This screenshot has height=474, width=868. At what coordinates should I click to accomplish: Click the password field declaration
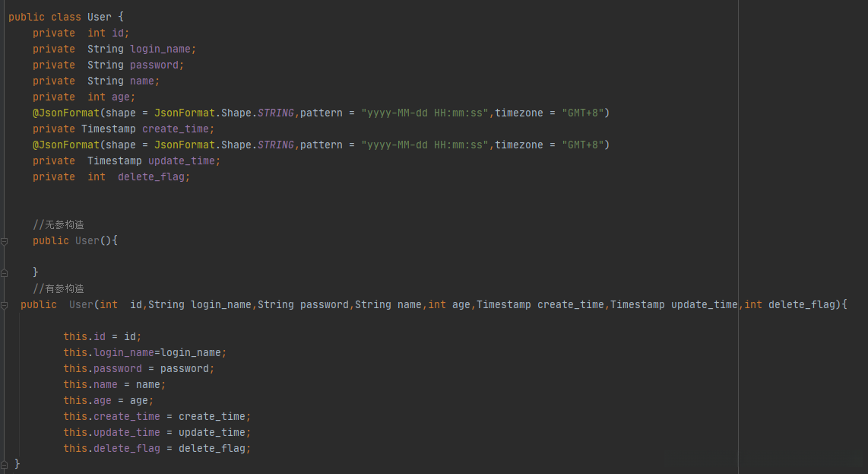tap(157, 65)
